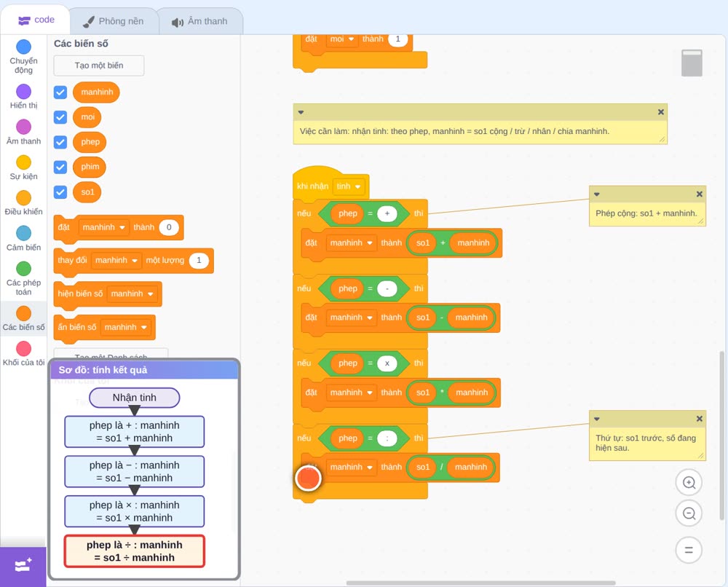The image size is (728, 587).
Task: Collapse the 'Thứ tự' comment note
Action: pyautogui.click(x=597, y=419)
